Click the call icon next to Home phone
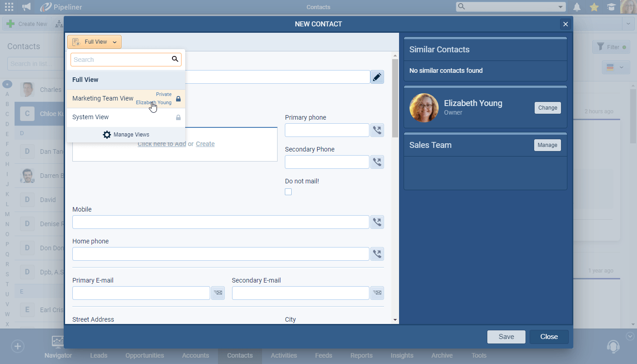This screenshot has height=364, width=637. point(377,254)
